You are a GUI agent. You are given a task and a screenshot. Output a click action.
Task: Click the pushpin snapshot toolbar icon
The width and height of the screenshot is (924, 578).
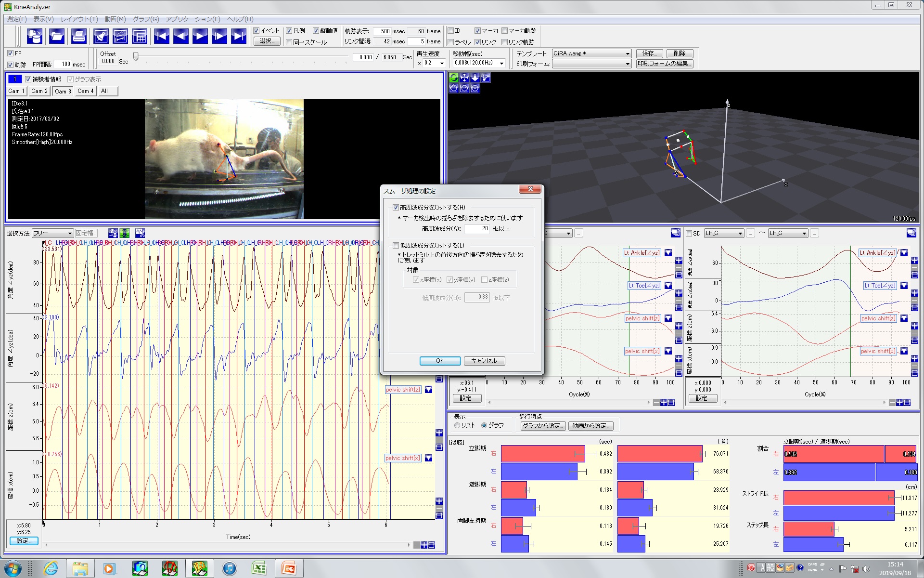tap(101, 36)
